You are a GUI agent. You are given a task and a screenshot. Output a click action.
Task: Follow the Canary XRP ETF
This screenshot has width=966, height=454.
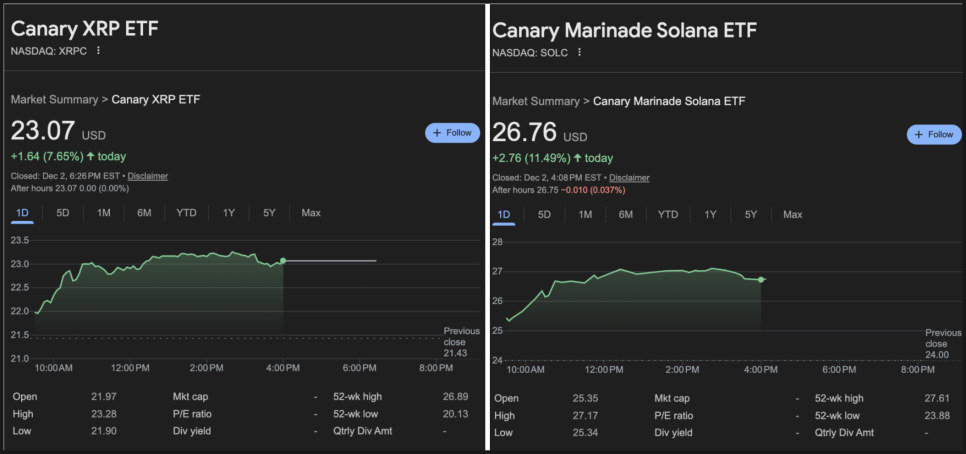(x=452, y=133)
